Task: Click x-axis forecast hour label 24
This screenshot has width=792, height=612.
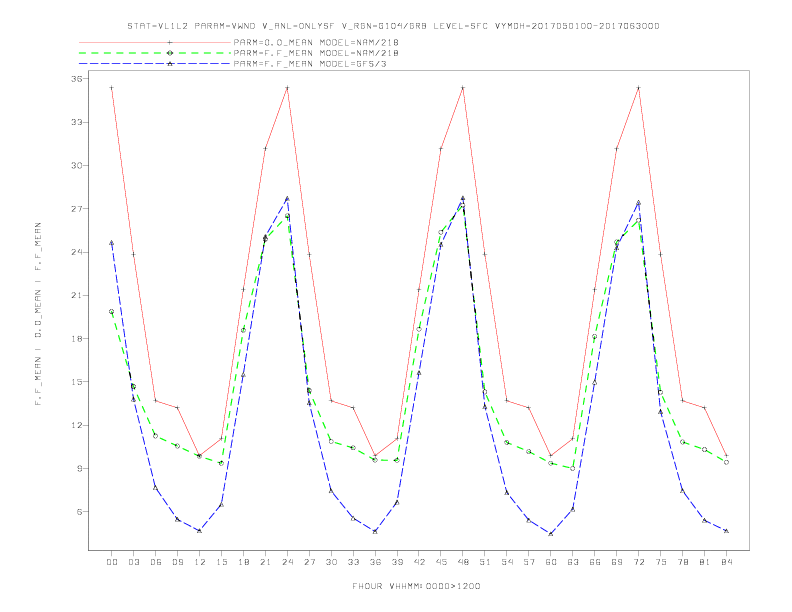Action: (287, 562)
